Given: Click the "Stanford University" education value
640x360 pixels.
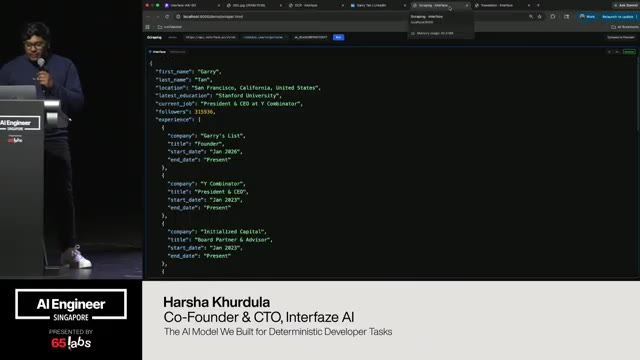Looking at the screenshot, I should 249,96.
